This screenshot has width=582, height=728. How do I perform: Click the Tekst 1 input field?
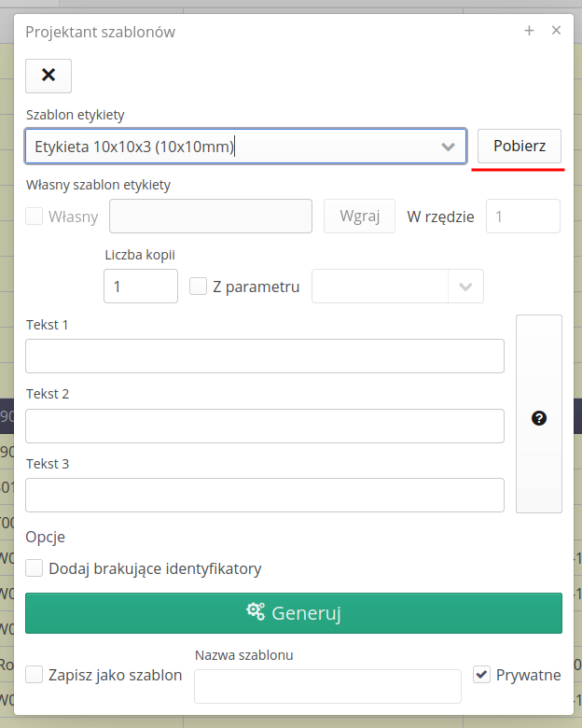pos(265,357)
